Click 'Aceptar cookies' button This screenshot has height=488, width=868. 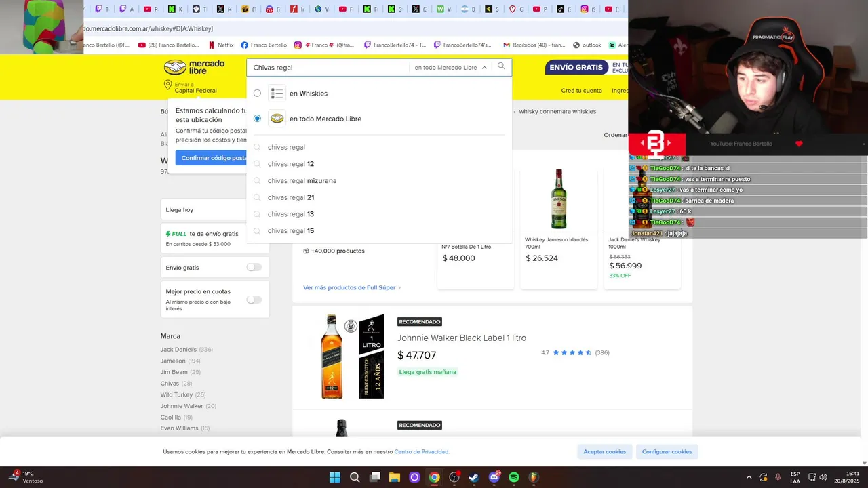click(x=605, y=452)
